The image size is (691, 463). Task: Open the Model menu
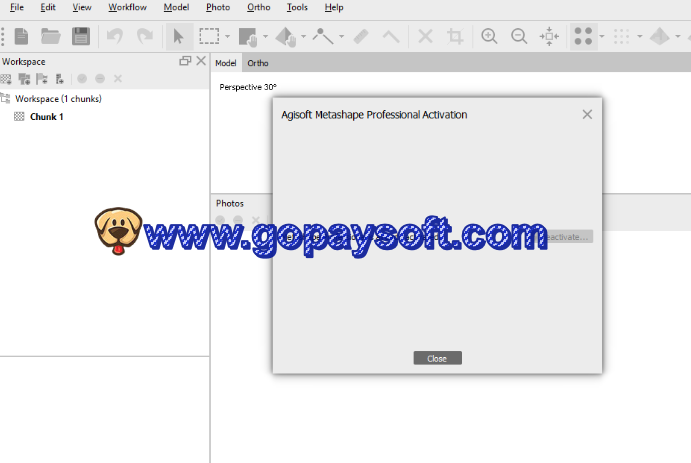[176, 7]
